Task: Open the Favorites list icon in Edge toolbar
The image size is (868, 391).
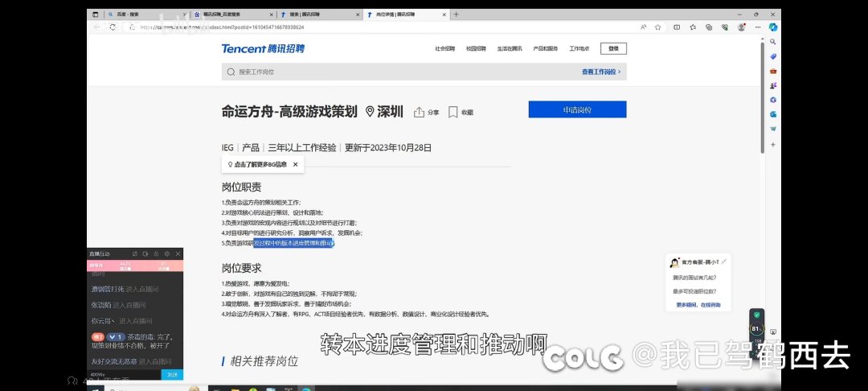Action: pyautogui.click(x=693, y=27)
